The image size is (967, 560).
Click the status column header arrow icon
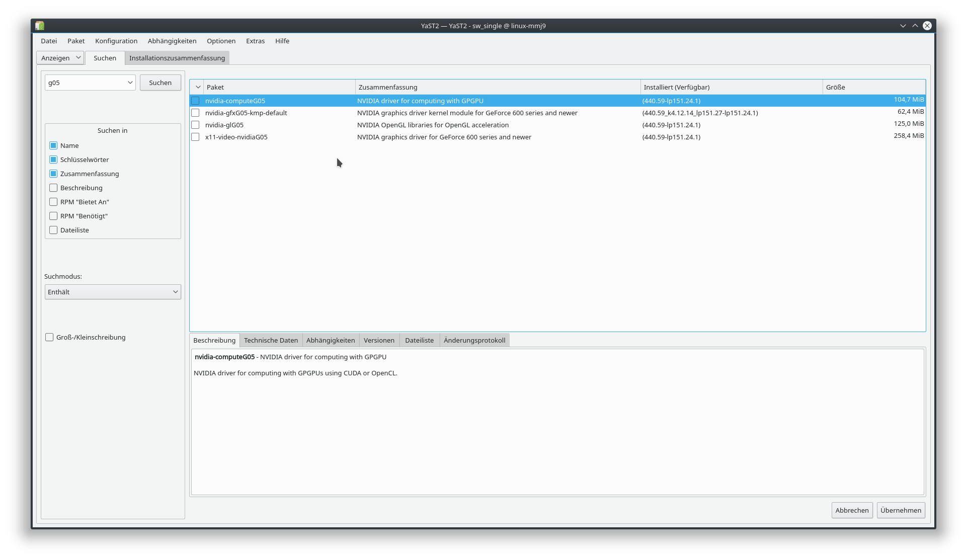[198, 87]
